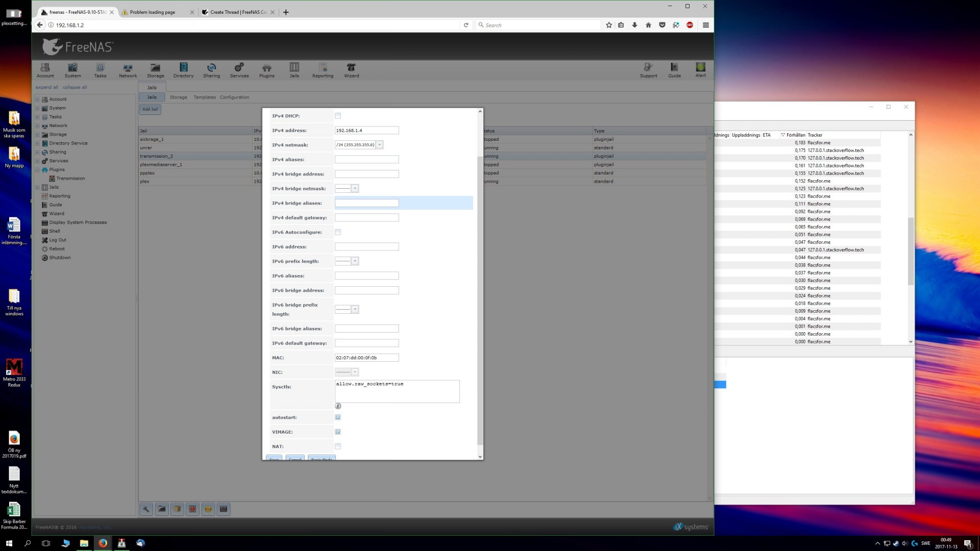The height and width of the screenshot is (551, 980).
Task: Switch to Create Thread FreeNAS browser tab
Action: tap(238, 12)
